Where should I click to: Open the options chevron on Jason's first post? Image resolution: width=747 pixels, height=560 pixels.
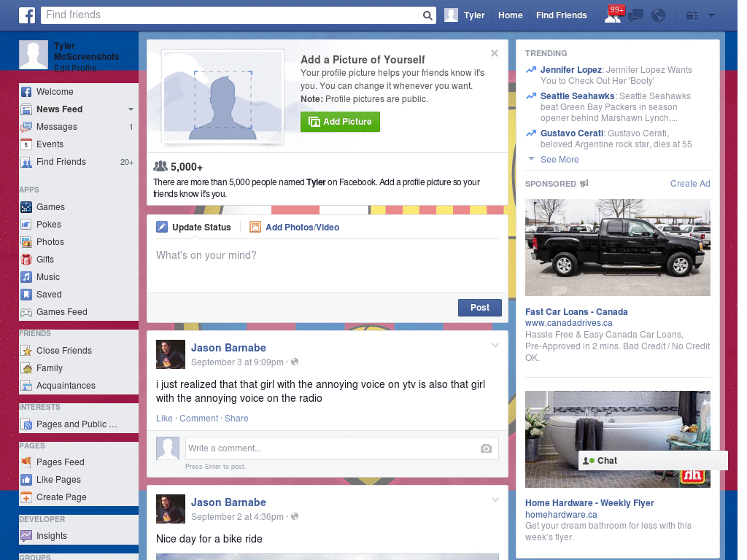click(495, 345)
